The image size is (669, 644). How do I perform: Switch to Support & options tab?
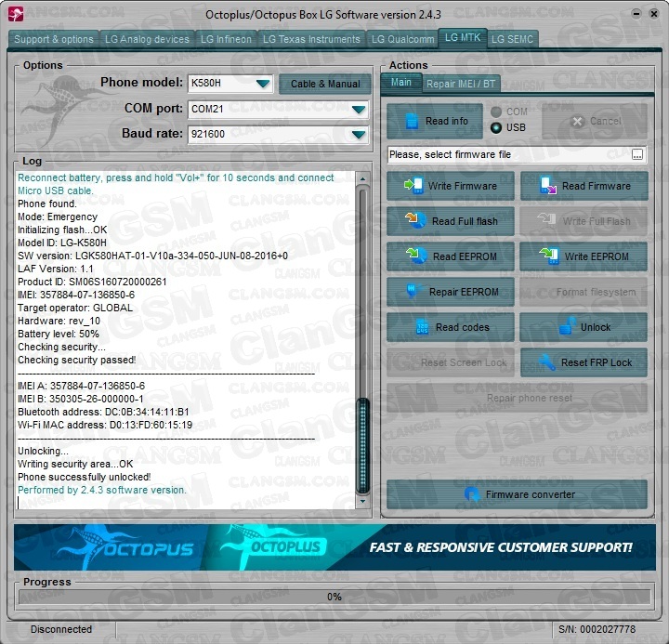pyautogui.click(x=53, y=39)
